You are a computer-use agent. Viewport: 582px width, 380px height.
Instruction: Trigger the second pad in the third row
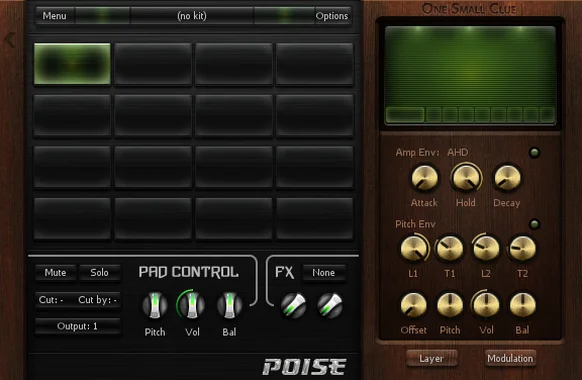[153, 167]
